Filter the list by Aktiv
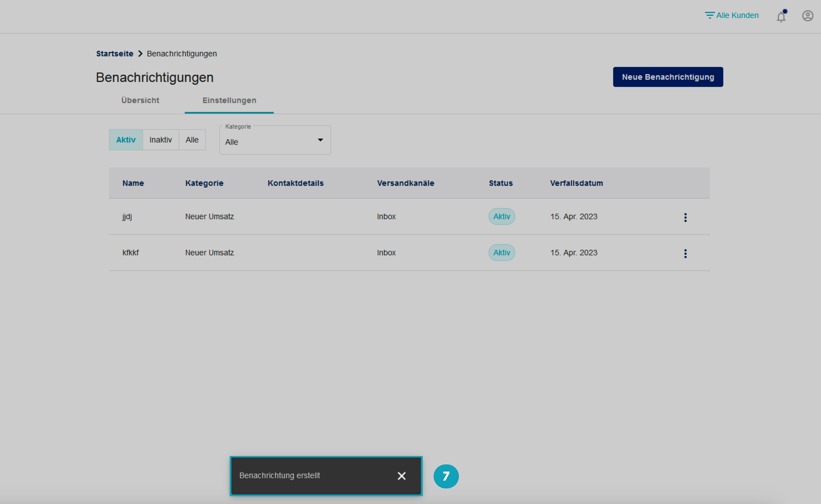Viewport: 821px width, 504px height. [x=126, y=140]
